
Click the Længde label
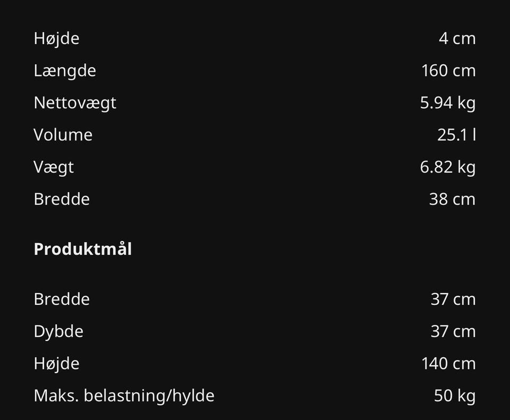pyautogui.click(x=65, y=71)
